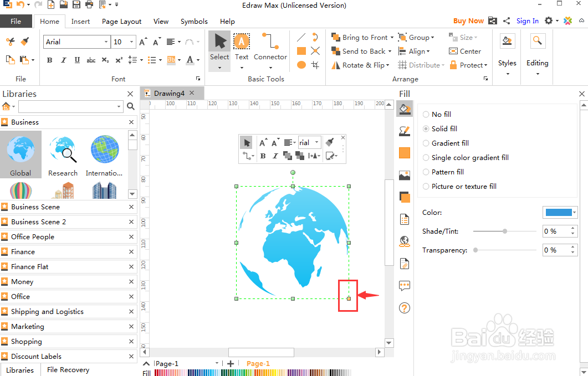Click the Format Painter brush icon
The height and width of the screenshot is (376, 588).
(25, 42)
